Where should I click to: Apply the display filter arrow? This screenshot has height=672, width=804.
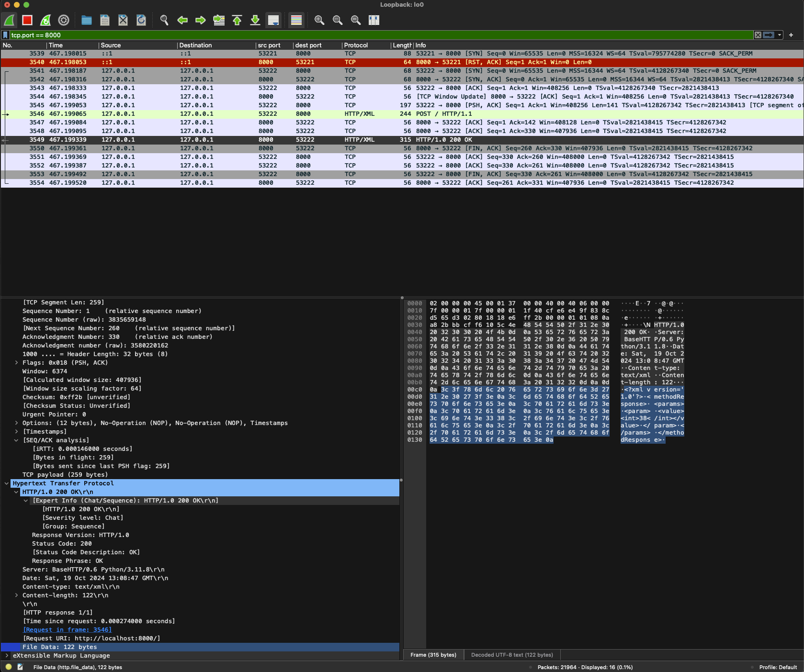click(769, 35)
